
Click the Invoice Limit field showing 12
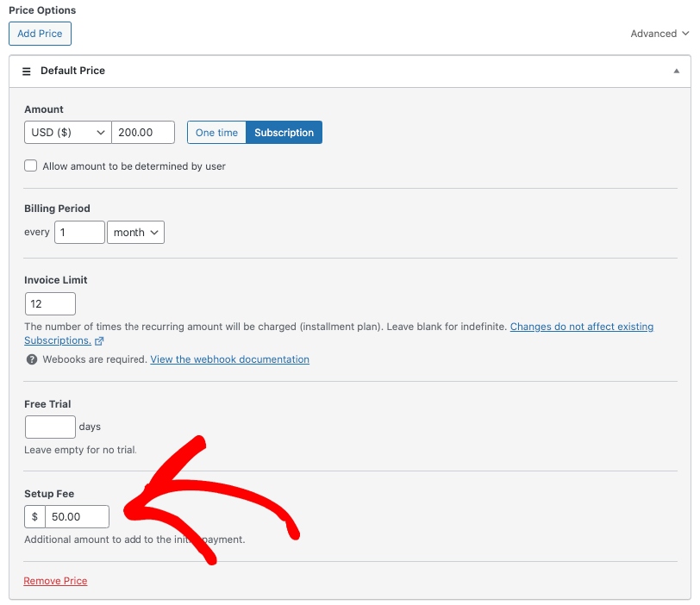(50, 304)
